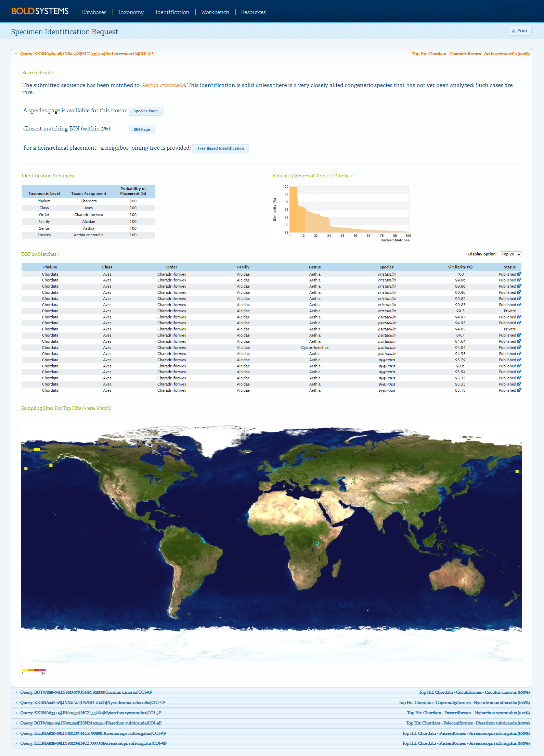Click the yellow sampling marker at map's far right edge
Screen dimensions: 544x756
point(517,471)
